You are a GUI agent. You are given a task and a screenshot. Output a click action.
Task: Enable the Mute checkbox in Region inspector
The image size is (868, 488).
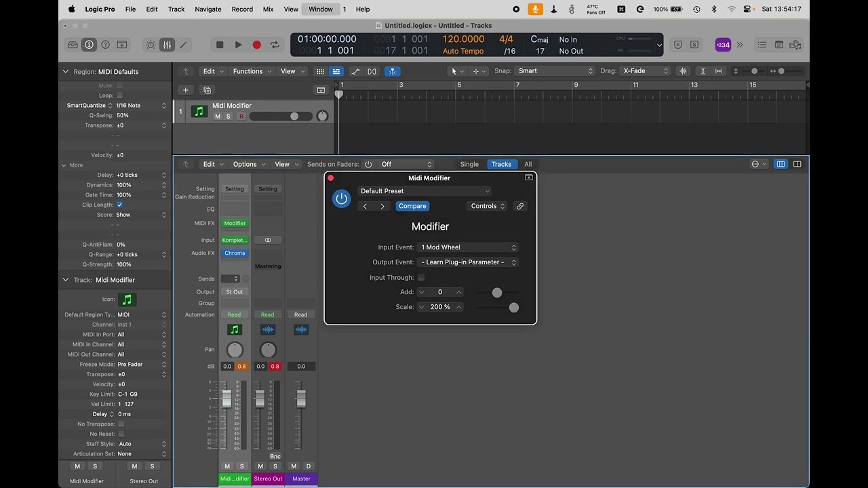click(x=120, y=85)
